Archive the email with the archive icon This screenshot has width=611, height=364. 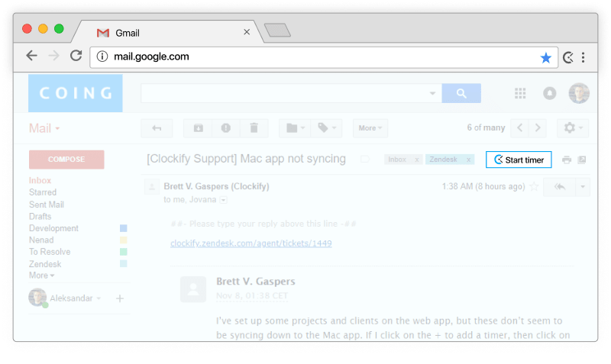[x=198, y=128]
